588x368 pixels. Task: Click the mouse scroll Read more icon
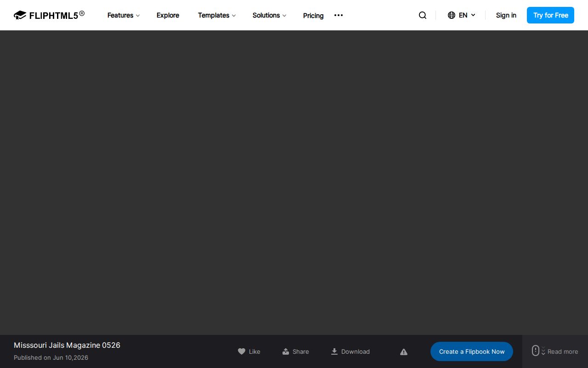(536, 351)
